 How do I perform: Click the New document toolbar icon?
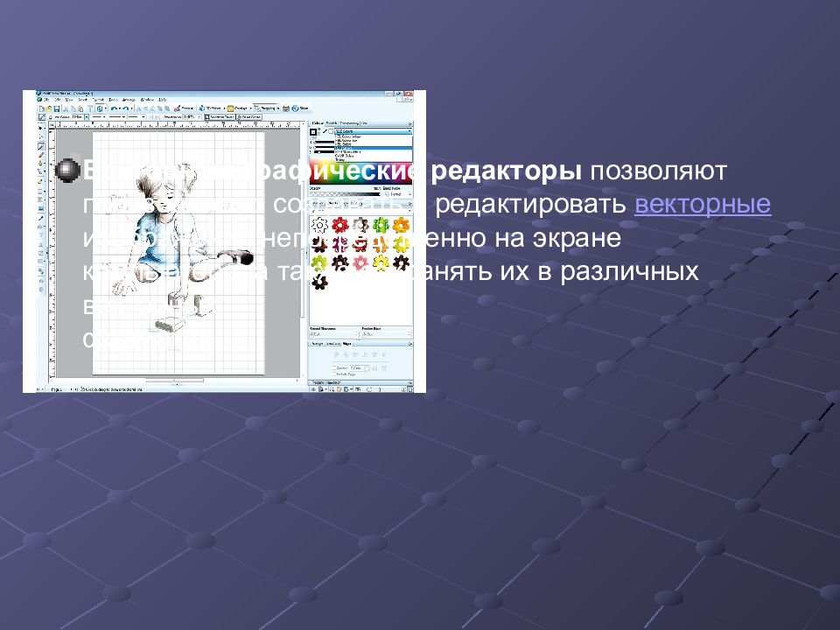pos(42,108)
